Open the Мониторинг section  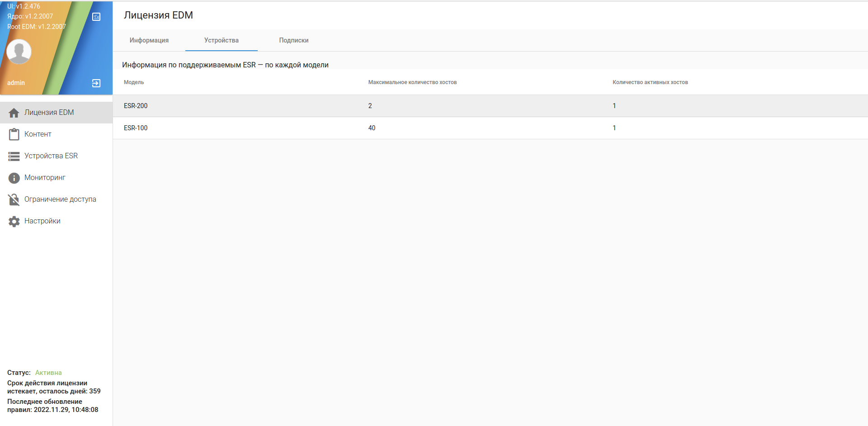coord(56,178)
